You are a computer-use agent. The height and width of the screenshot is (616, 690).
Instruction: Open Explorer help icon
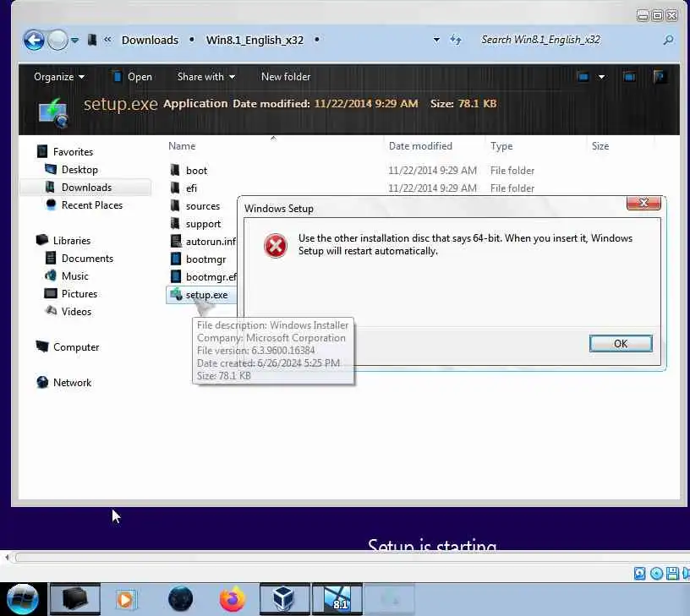tap(660, 78)
